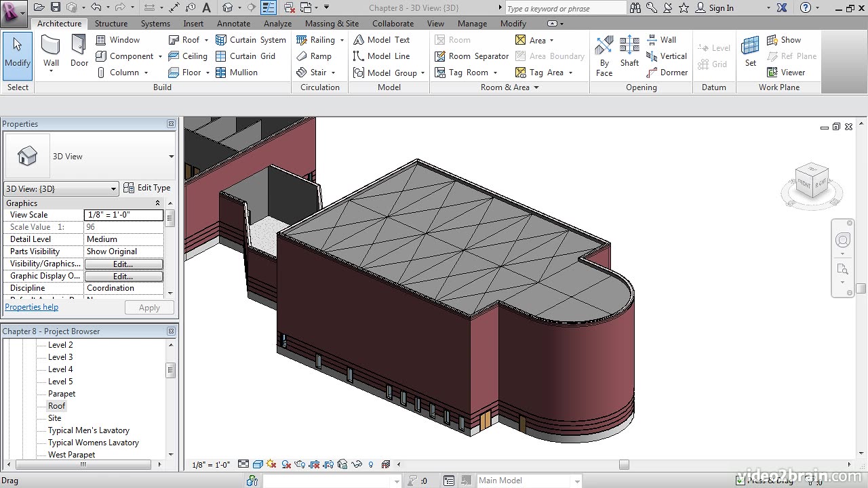Click the Visual Style cube icon
Viewport: 868px width, 488px height.
(258, 464)
